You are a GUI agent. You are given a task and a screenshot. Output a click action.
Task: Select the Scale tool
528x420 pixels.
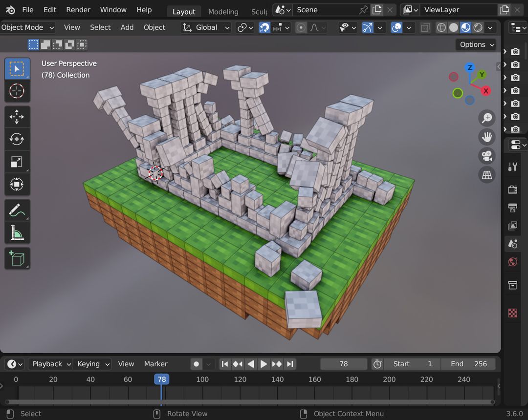pyautogui.click(x=17, y=162)
